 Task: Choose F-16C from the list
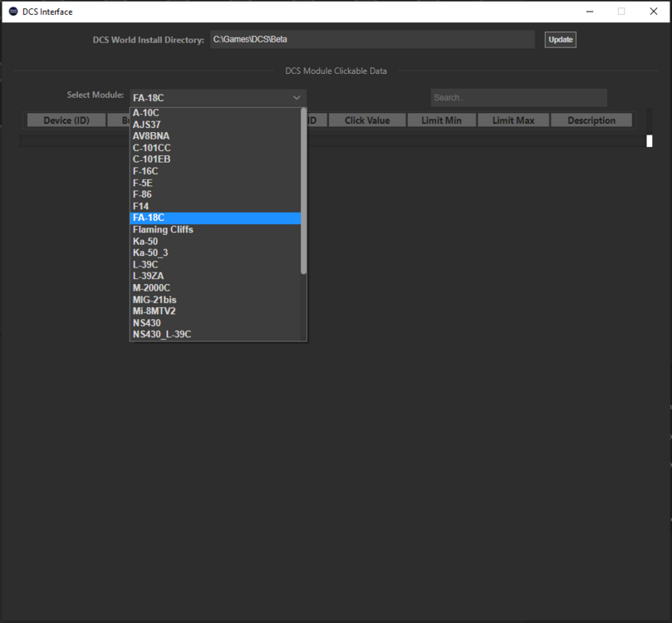(x=215, y=171)
